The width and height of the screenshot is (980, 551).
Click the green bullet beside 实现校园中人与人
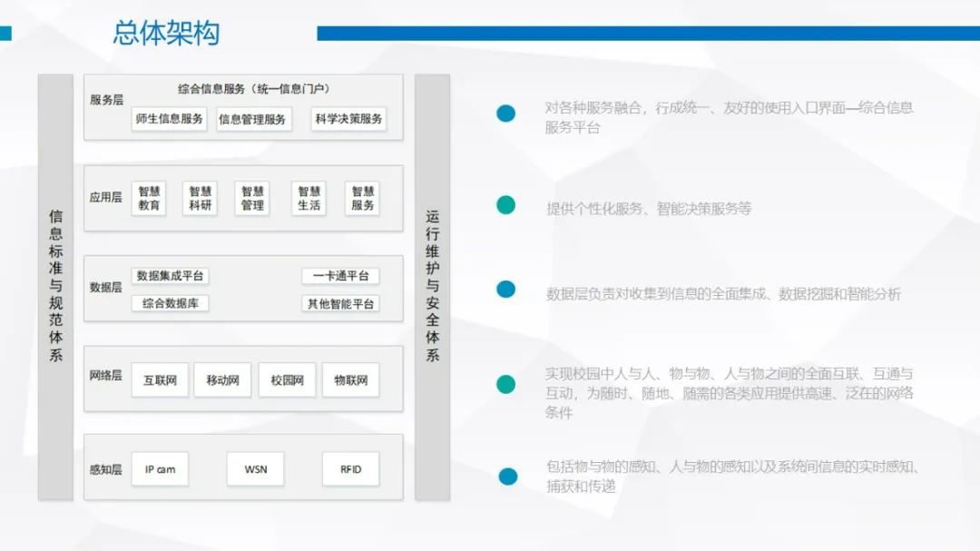tap(505, 384)
